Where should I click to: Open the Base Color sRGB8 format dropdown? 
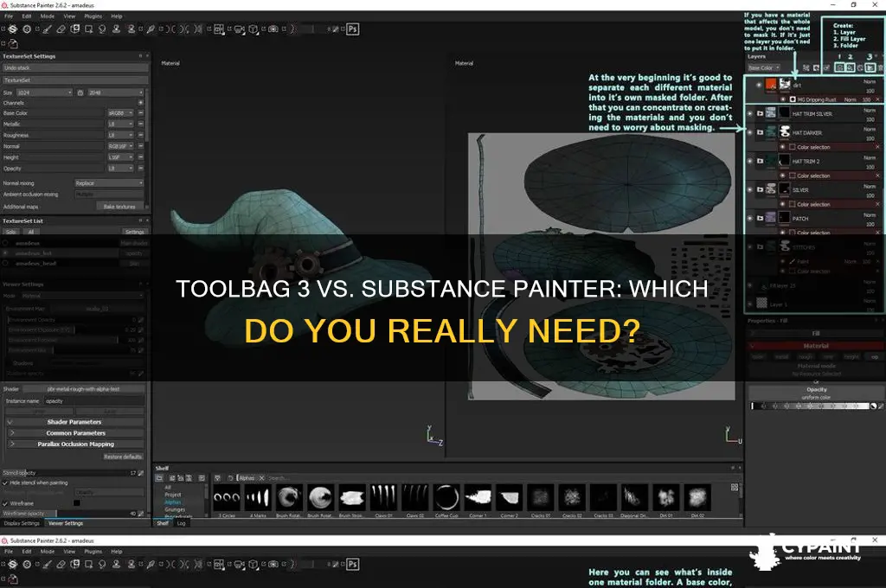pyautogui.click(x=120, y=113)
